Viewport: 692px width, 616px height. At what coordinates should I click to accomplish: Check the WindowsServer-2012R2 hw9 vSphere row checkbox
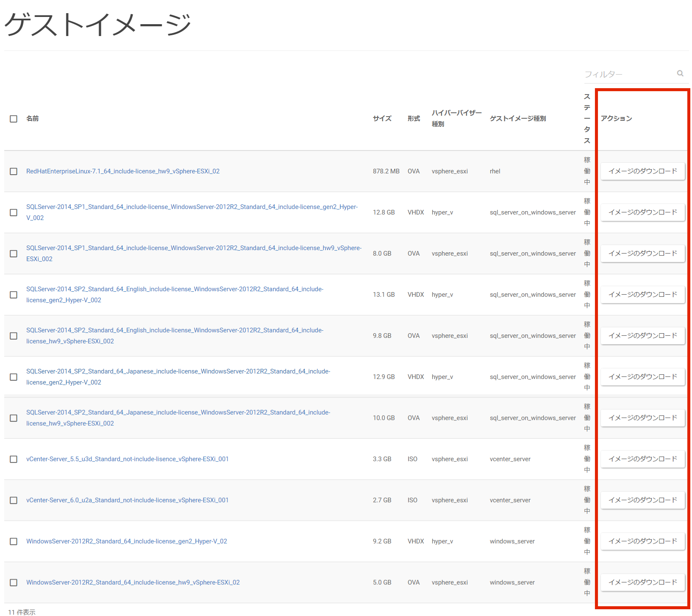[x=14, y=583]
